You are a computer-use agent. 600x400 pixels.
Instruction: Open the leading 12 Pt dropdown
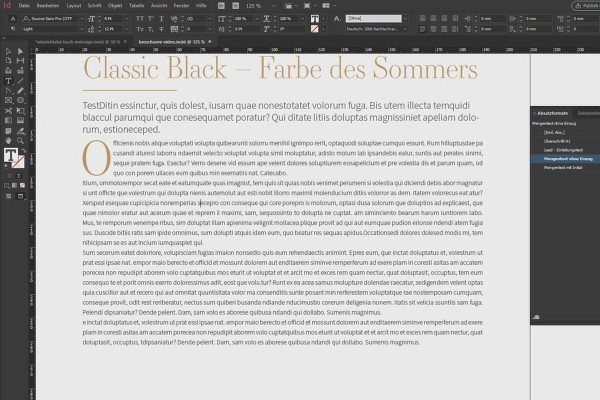[x=127, y=29]
